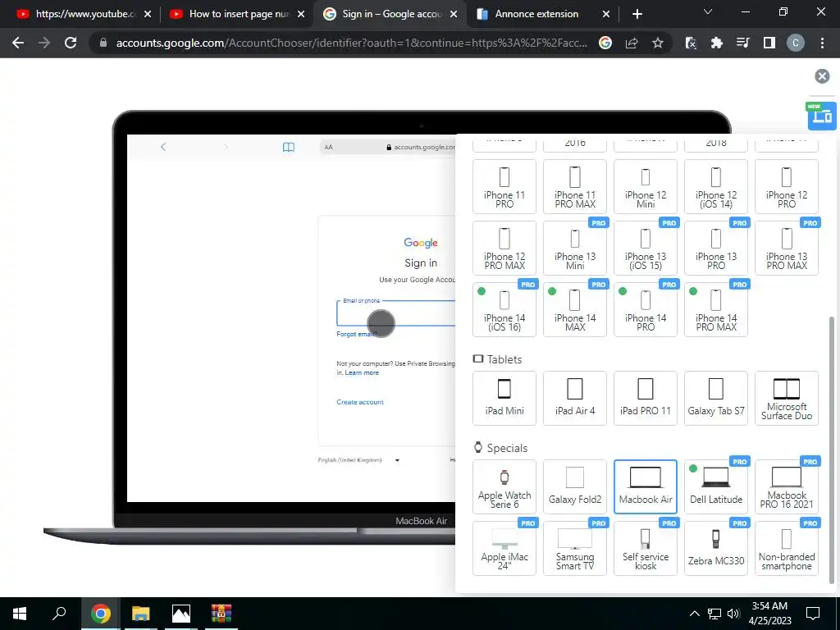Pick the iPhone 12 PRO device
Image resolution: width=840 pixels, height=630 pixels.
click(x=787, y=187)
